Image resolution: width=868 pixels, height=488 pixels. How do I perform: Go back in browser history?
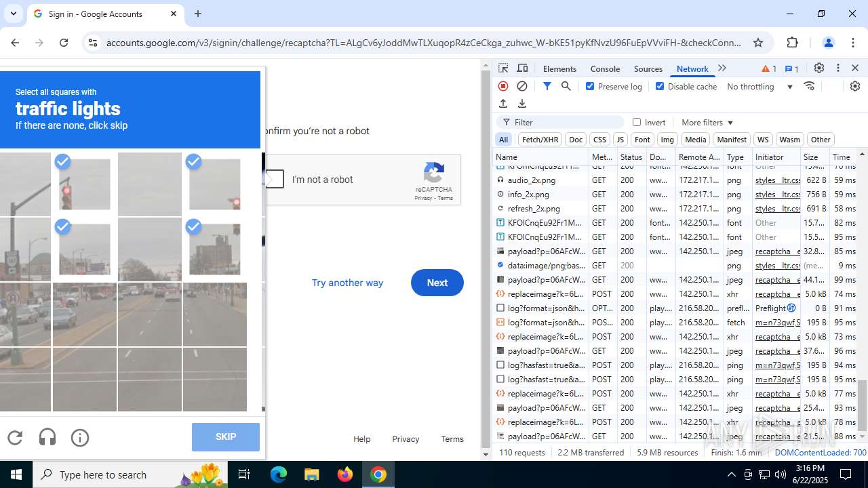[15, 43]
